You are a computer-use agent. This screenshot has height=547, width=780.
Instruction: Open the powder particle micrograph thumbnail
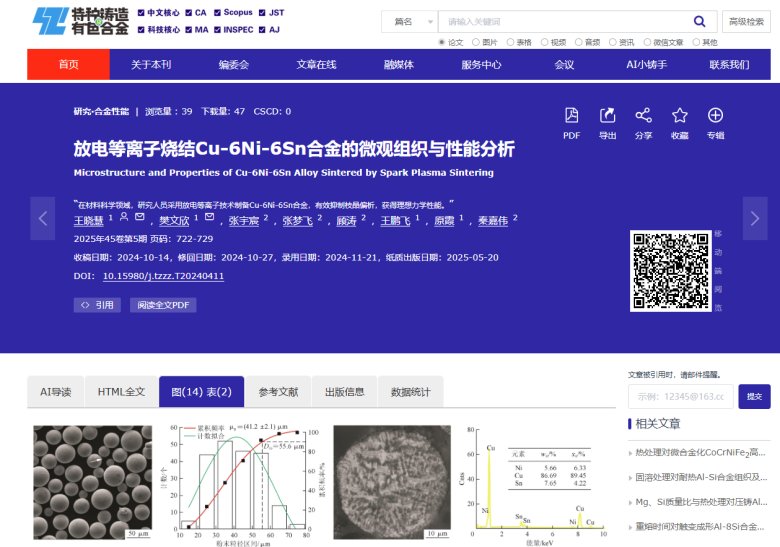pyautogui.click(x=92, y=482)
